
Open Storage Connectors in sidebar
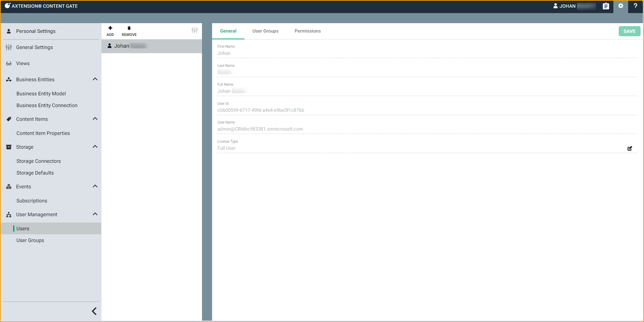click(38, 161)
